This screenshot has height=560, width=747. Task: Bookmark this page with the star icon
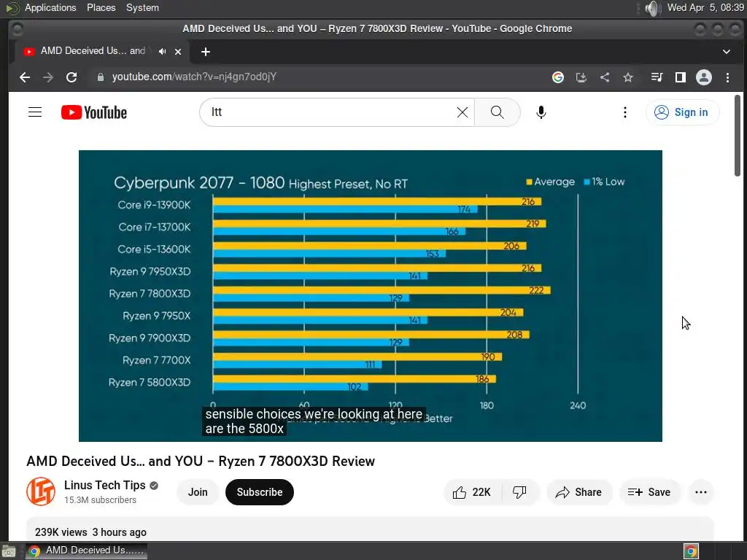(x=628, y=77)
